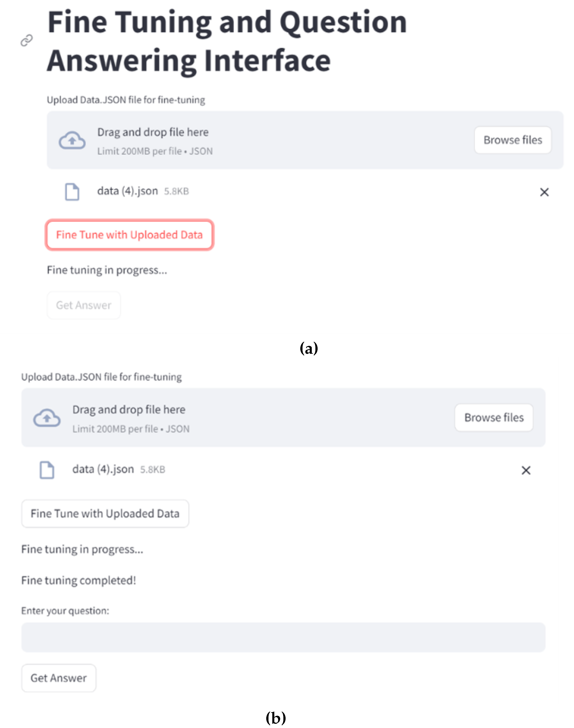Click the Fine tuning completed! status message
574x728 pixels.
point(79,581)
